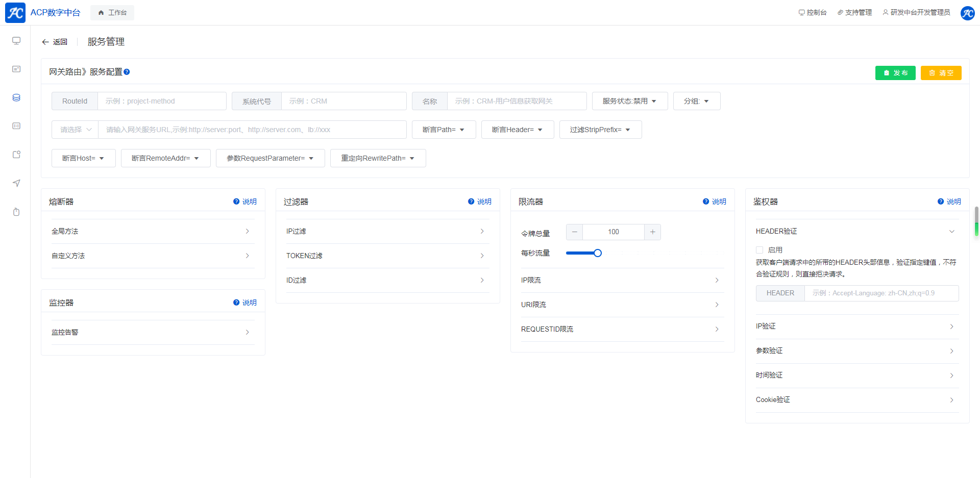
Task: Open the 工作台 tab
Action: (x=112, y=13)
